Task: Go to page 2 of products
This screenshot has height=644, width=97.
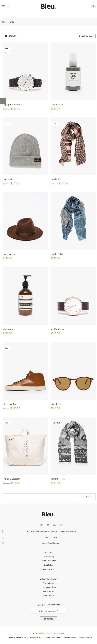Action: point(84,496)
